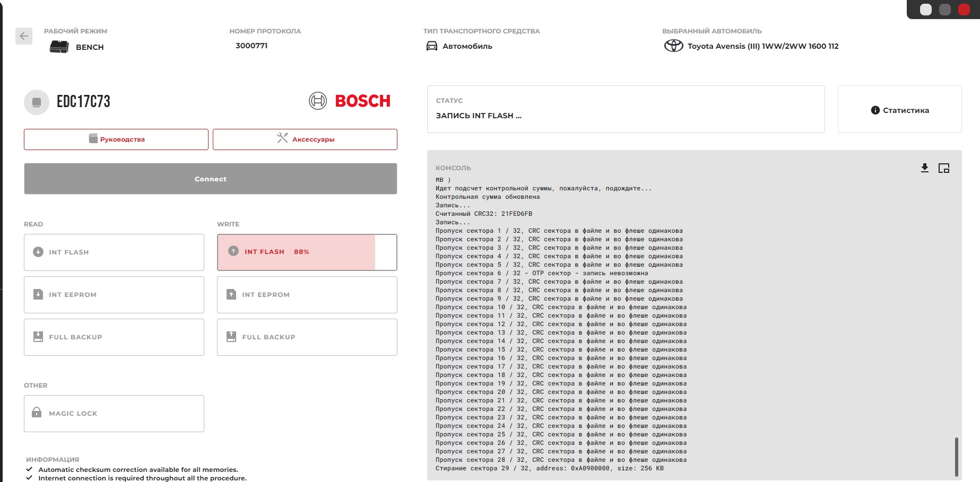Viewport: 980px width, 482px height.
Task: Click the EDC17C73 ECU chip icon
Action: tap(37, 102)
